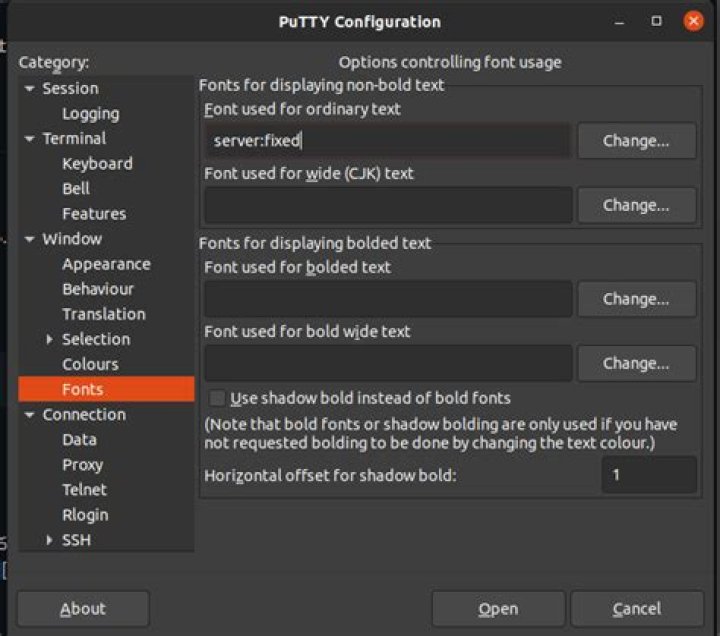The height and width of the screenshot is (636, 720).
Task: Change the font for wide (CJK) text
Action: tap(636, 205)
